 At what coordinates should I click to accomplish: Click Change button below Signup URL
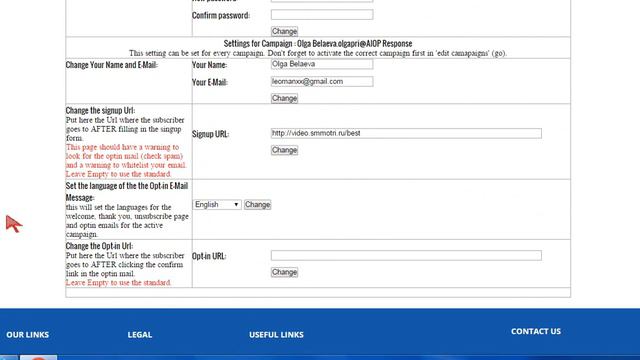(x=284, y=150)
